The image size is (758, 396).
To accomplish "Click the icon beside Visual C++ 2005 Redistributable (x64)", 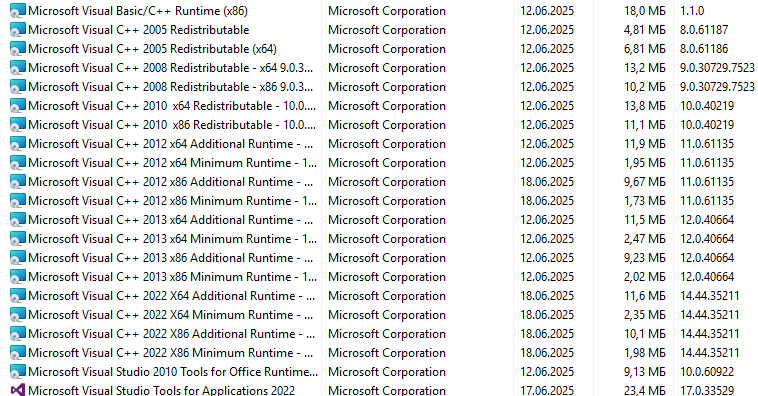I will [x=17, y=49].
